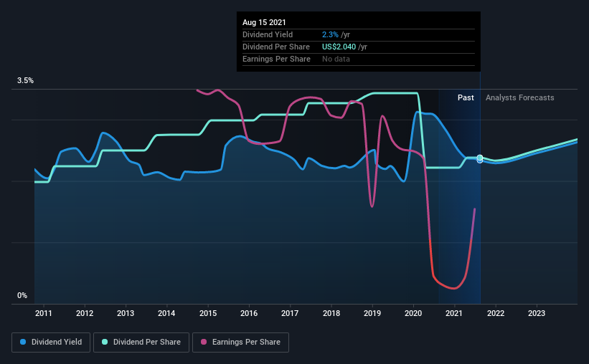Click the 2021 x-axis label

point(454,313)
